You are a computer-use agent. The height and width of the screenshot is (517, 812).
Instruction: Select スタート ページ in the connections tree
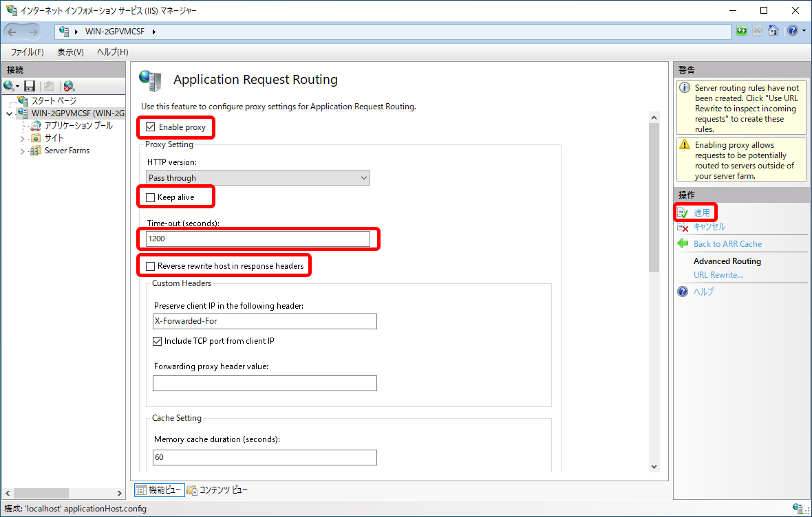(x=54, y=100)
